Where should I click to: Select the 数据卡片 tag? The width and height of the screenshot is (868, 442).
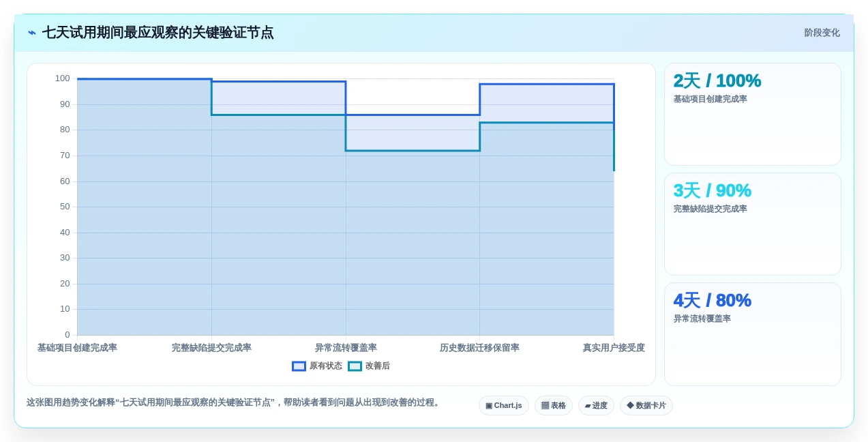646,406
